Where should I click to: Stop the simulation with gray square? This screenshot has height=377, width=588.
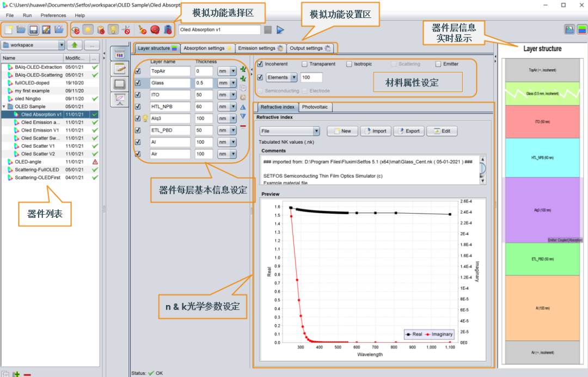pos(268,29)
